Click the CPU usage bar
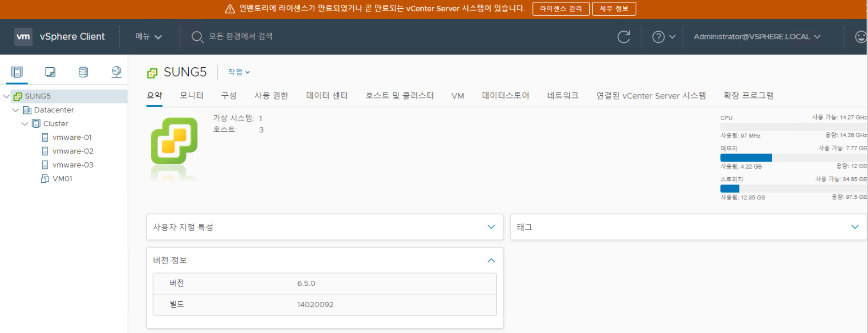This screenshot has width=868, height=333. [x=793, y=126]
